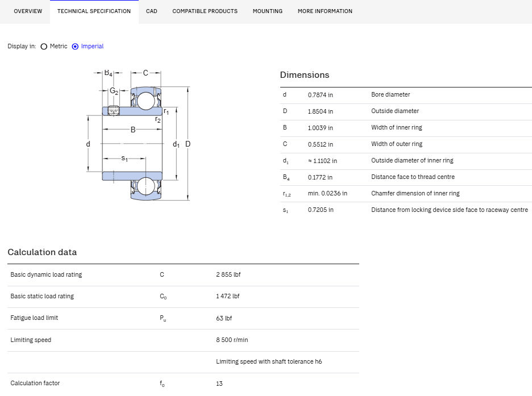This screenshot has width=532, height=396.
Task: Click the Fatigue load limit label
Action: click(34, 318)
